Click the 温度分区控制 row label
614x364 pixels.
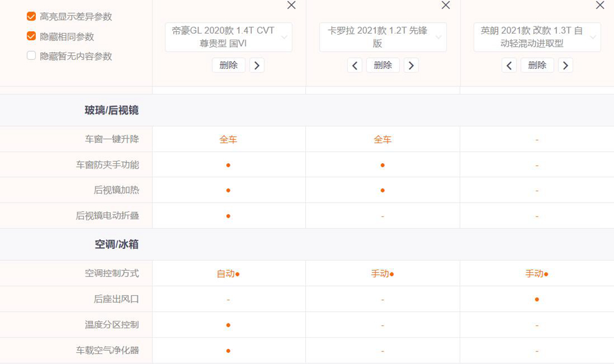click(112, 324)
